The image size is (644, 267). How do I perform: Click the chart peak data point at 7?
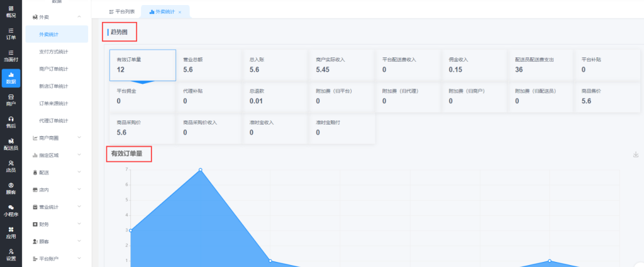[200, 170]
